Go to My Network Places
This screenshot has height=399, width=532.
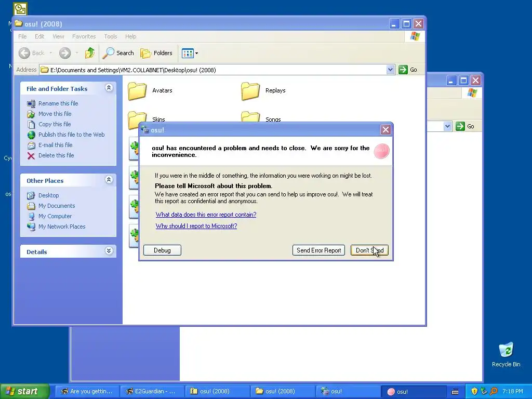pos(62,227)
